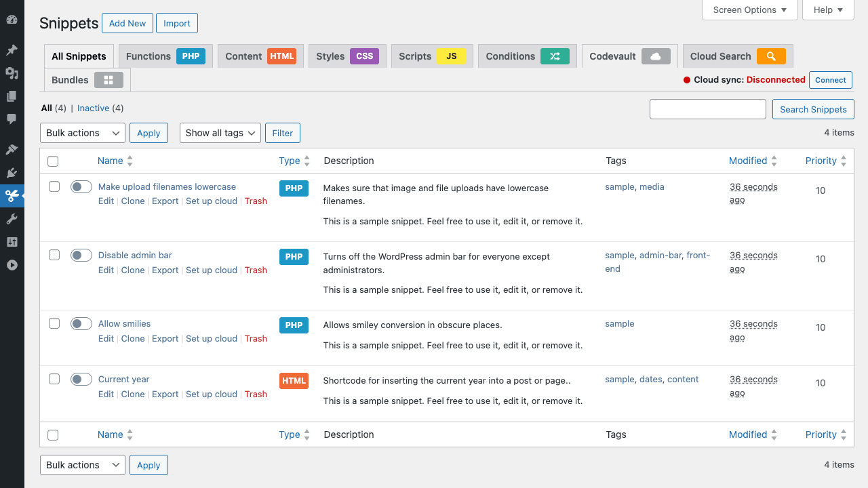This screenshot has height=488, width=868.
Task: Switch to the Styles tab
Action: (347, 56)
